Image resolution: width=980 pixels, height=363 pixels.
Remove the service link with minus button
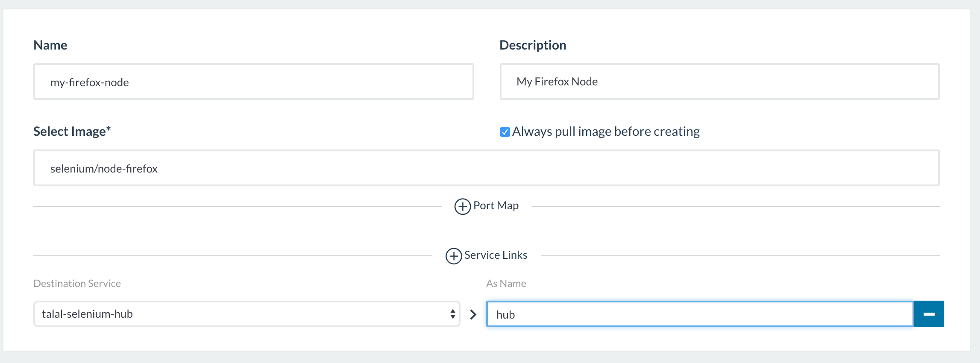tap(929, 314)
